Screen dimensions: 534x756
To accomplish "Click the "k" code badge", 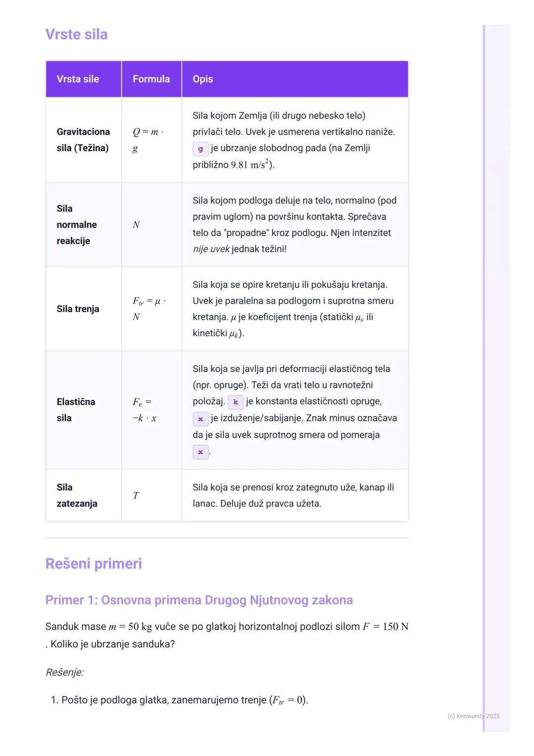I will [x=235, y=402].
